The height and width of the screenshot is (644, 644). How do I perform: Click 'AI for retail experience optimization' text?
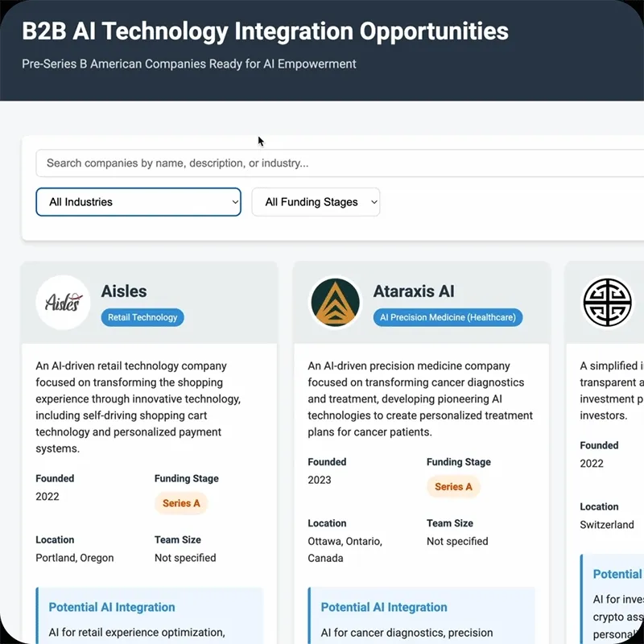[x=137, y=633]
